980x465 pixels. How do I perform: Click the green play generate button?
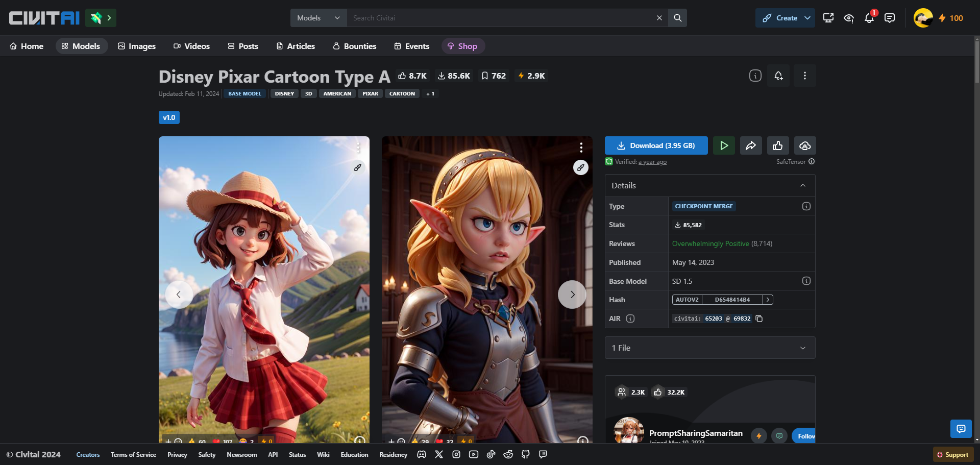724,145
